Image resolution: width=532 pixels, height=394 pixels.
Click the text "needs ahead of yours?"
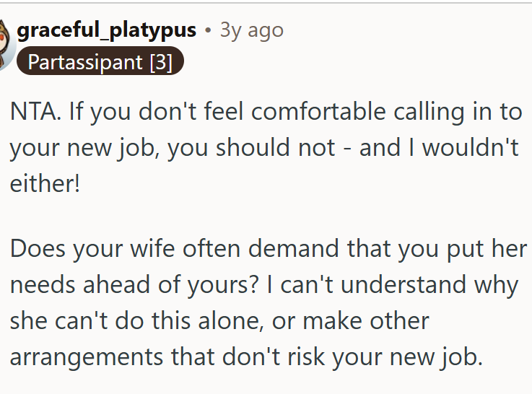[x=127, y=285]
